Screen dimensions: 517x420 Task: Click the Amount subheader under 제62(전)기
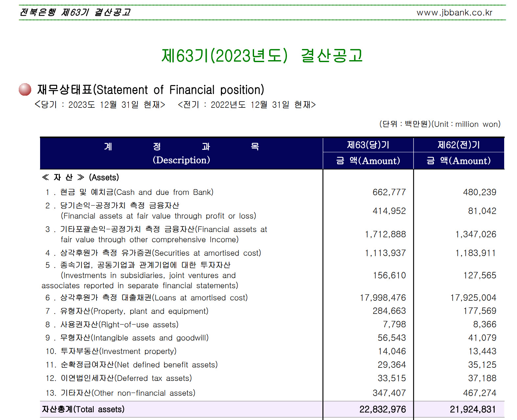pos(459,161)
